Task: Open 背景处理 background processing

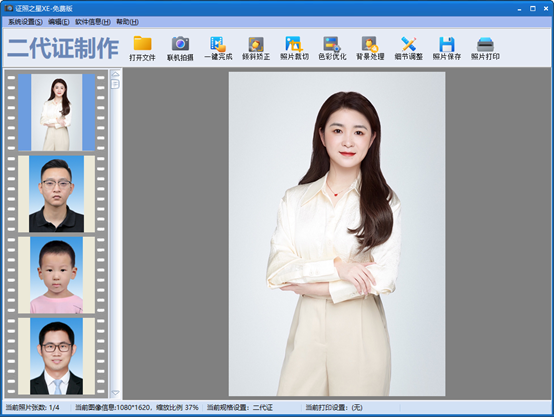Action: click(x=370, y=48)
